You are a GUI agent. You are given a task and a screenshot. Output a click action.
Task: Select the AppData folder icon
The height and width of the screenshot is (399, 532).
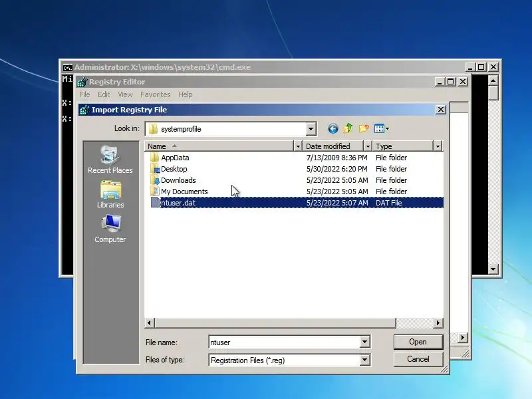154,158
